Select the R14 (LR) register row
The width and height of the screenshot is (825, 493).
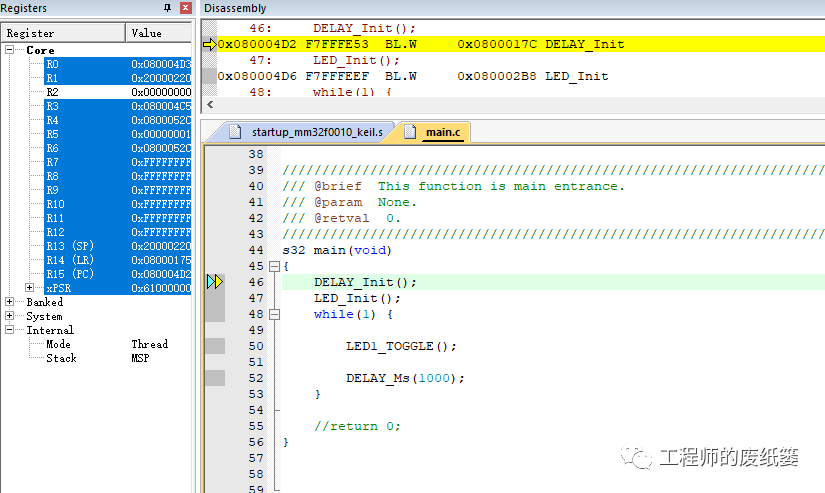pyautogui.click(x=117, y=260)
